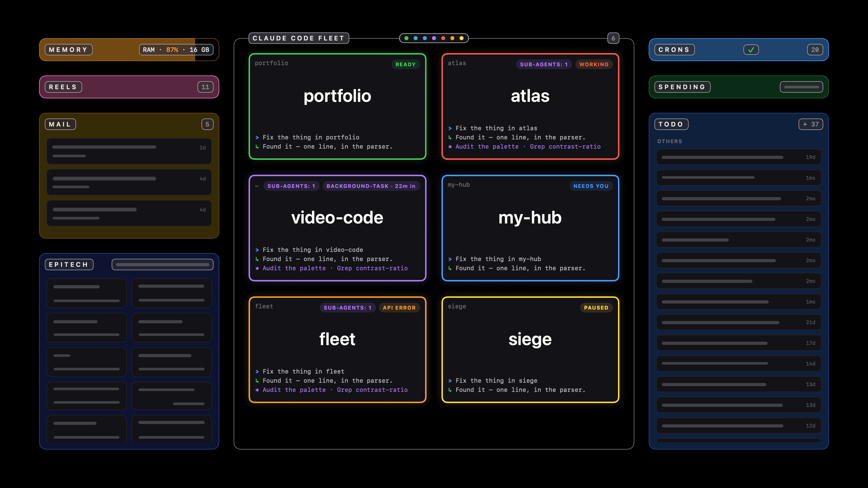Select the red status dot in fleet header
Viewport: 868px width, 488px height.
[x=443, y=38]
